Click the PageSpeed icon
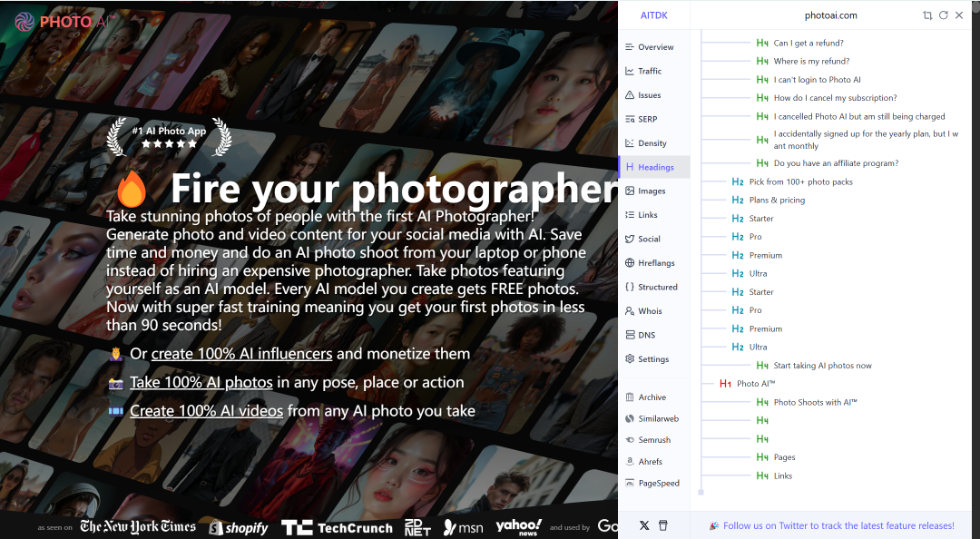 pyautogui.click(x=630, y=483)
